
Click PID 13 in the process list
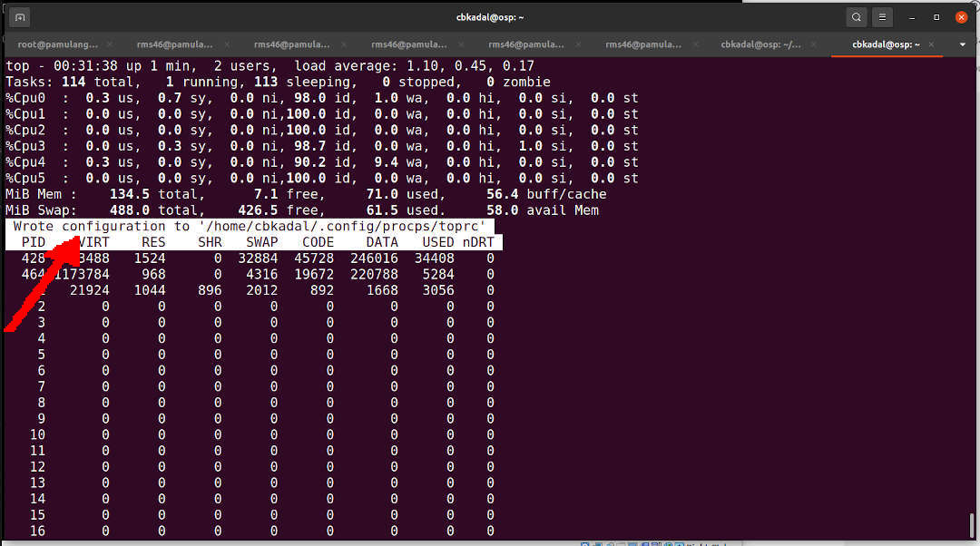[37, 483]
